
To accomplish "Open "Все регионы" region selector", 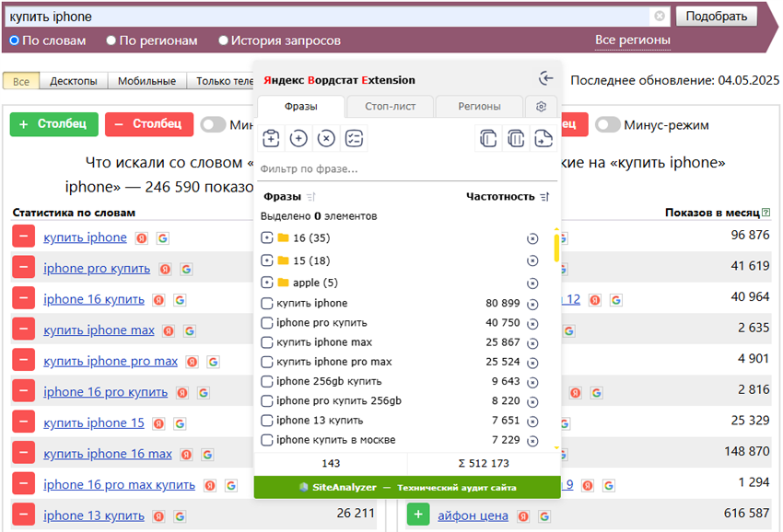I will (632, 40).
